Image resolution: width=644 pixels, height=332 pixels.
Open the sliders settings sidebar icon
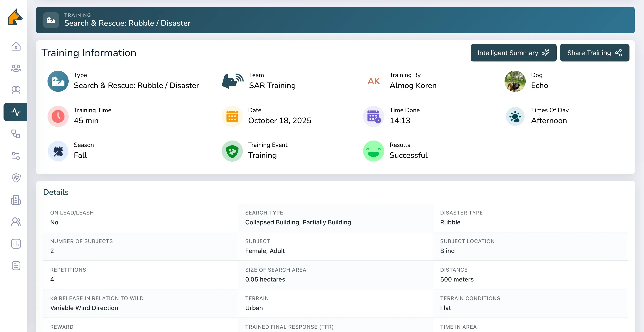[16, 156]
